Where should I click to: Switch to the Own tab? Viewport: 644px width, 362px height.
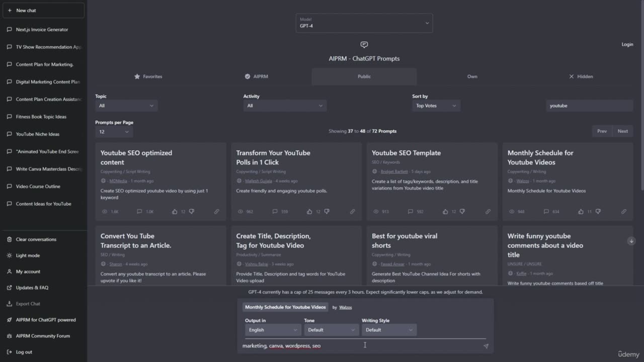point(472,76)
